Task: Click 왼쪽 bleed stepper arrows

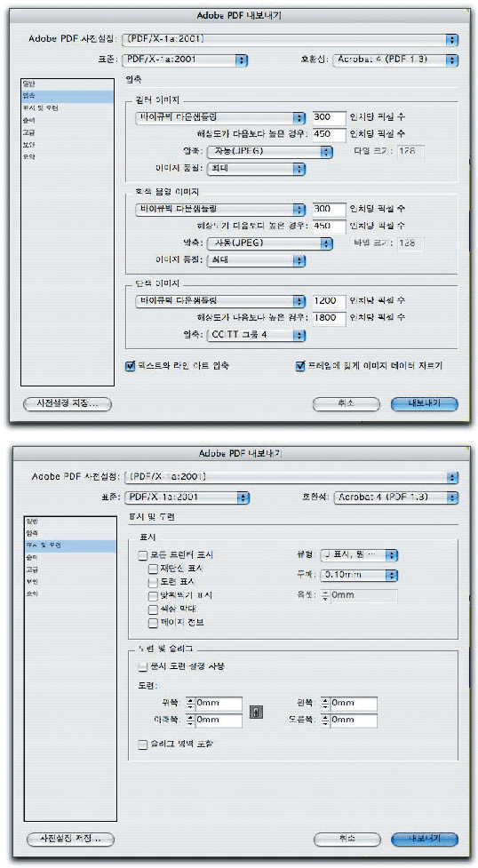Action: 325,704
